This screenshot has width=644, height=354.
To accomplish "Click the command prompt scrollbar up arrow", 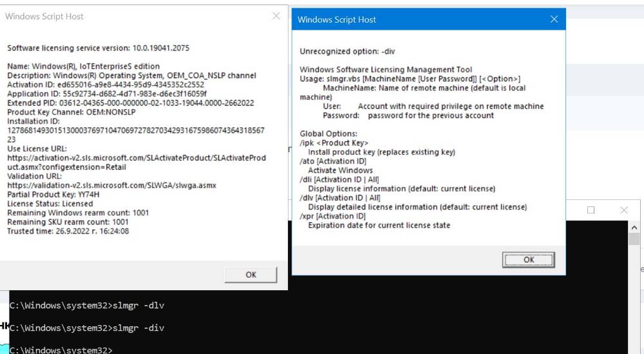I will (x=634, y=227).
